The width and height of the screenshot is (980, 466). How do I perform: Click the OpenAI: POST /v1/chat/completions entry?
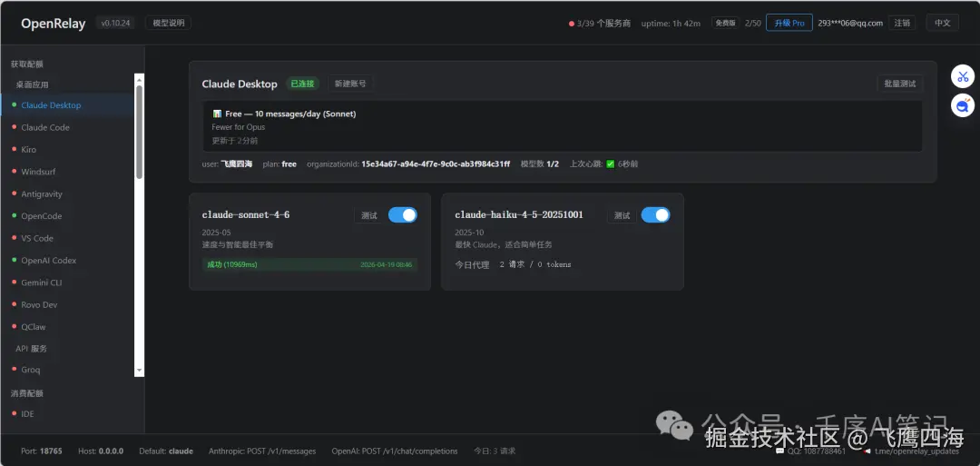pyautogui.click(x=395, y=451)
